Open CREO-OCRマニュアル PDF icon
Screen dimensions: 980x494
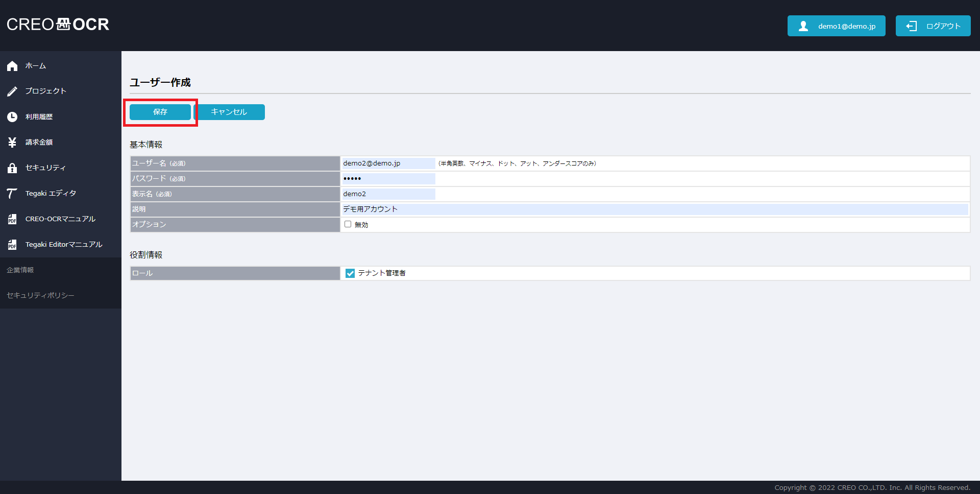point(12,219)
